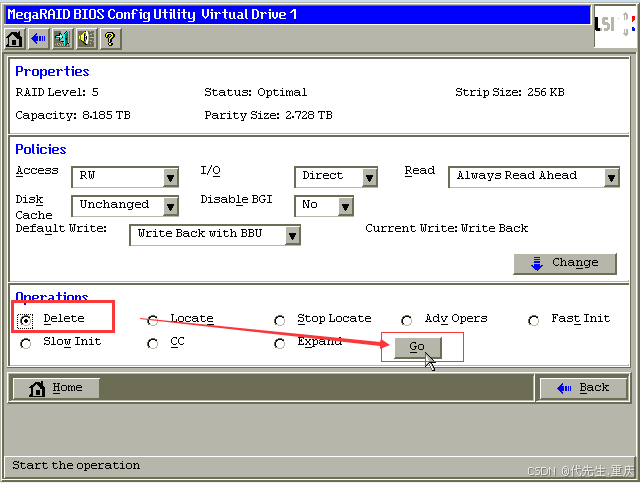Viewport: 640px width, 483px height.
Task: Click the Back button in bottom bar
Action: click(584, 388)
